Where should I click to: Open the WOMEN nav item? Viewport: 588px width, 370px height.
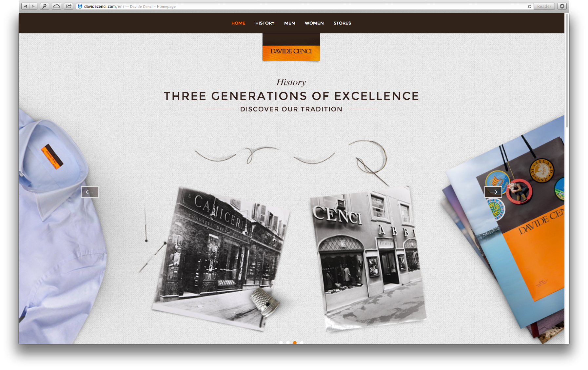(x=314, y=23)
